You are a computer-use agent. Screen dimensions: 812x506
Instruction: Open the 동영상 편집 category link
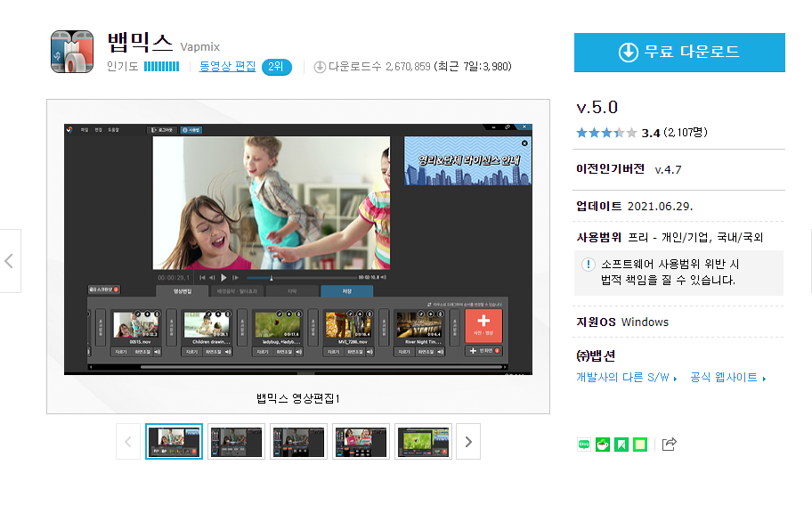(227, 66)
